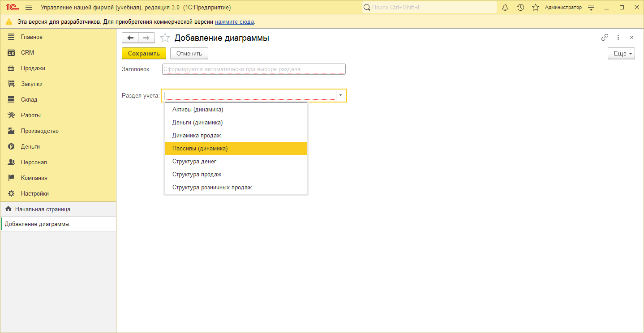This screenshot has width=644, height=333.
Task: Get link to this form
Action: 605,38
